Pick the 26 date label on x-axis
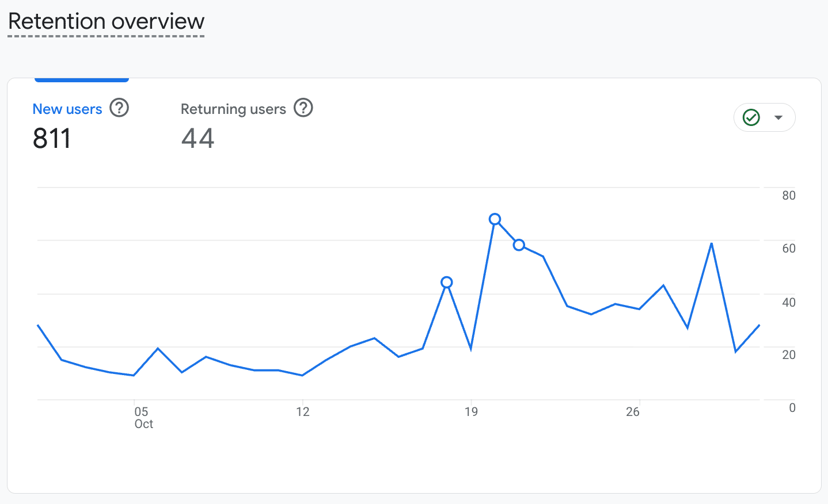Screen dimensions: 828x504 tap(633, 412)
